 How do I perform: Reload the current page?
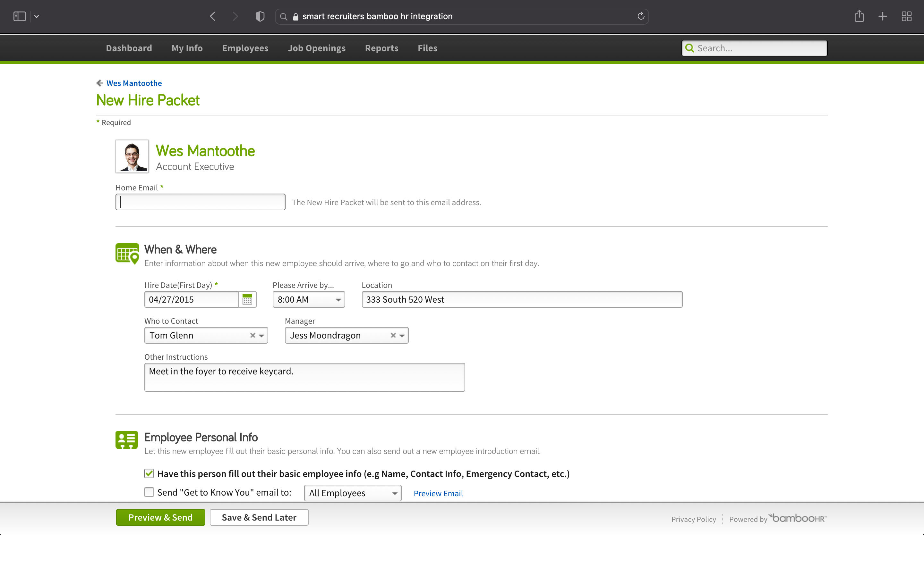tap(640, 16)
